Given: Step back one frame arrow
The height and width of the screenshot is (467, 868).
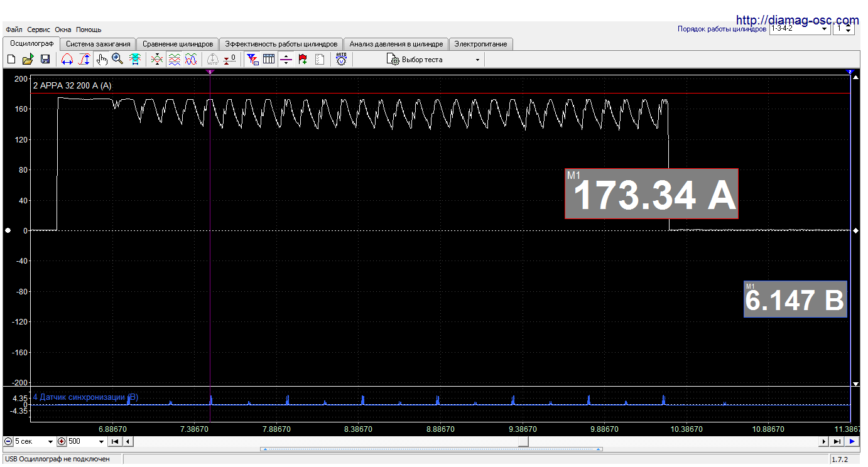Looking at the screenshot, I should tap(127, 441).
